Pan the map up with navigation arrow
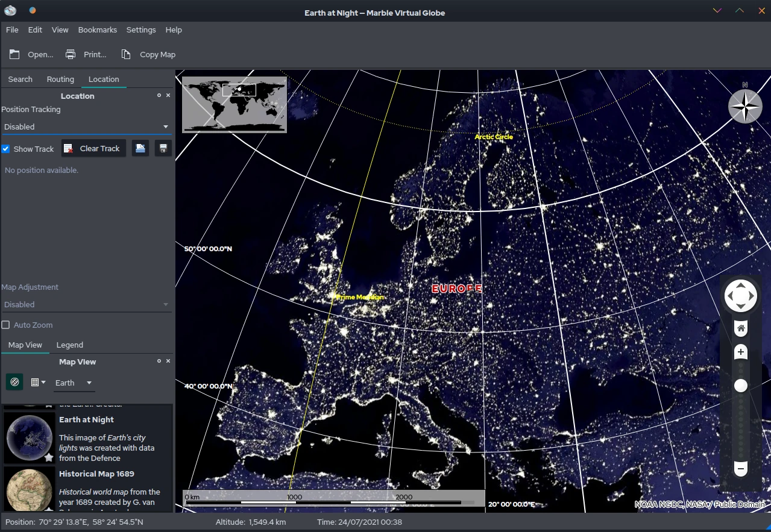 pos(741,284)
